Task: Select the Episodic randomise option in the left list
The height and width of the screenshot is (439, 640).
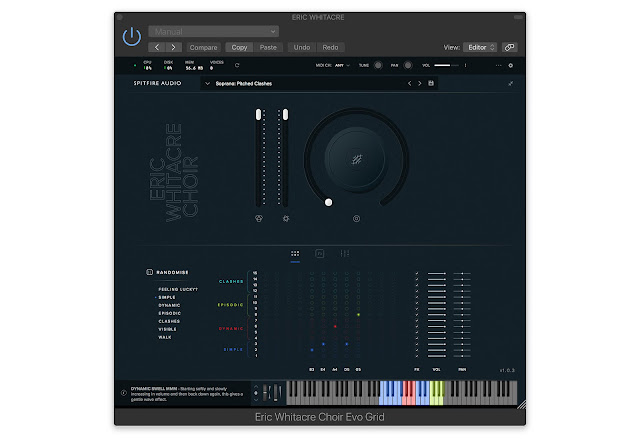Action: pyautogui.click(x=169, y=313)
